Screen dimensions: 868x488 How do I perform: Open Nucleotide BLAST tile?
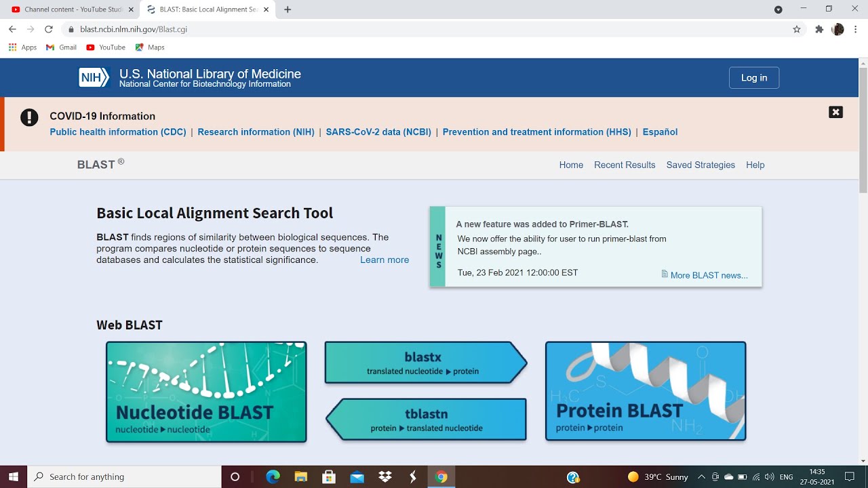[206, 392]
